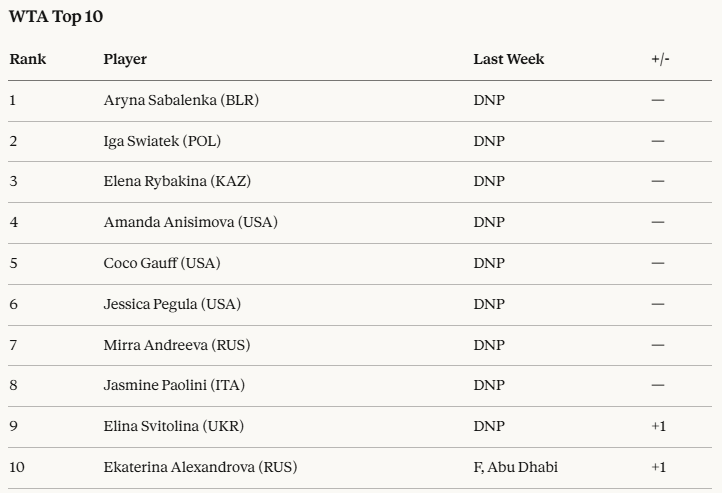Image resolution: width=722 pixels, height=493 pixels.
Task: Open Jasmine Paolini (ITA) player name
Action: pyautogui.click(x=174, y=385)
